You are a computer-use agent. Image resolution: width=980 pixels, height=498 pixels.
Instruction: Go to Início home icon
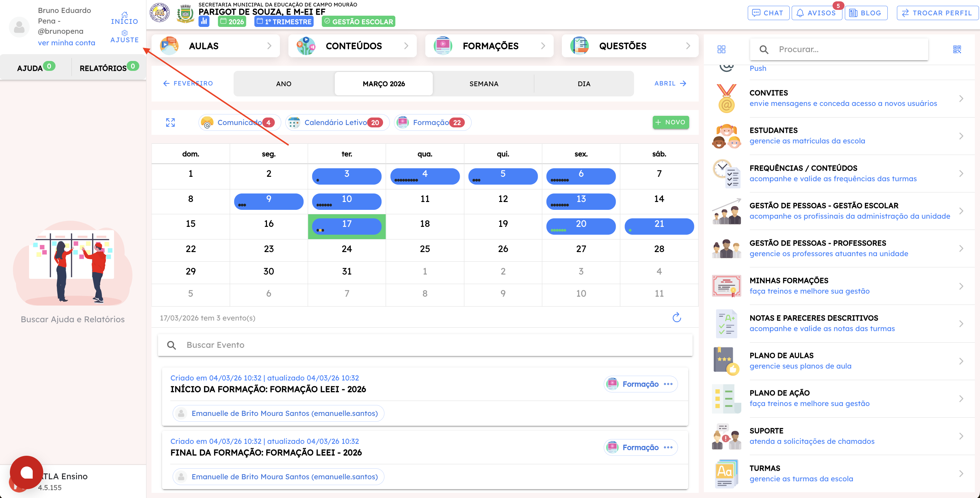pos(124,18)
